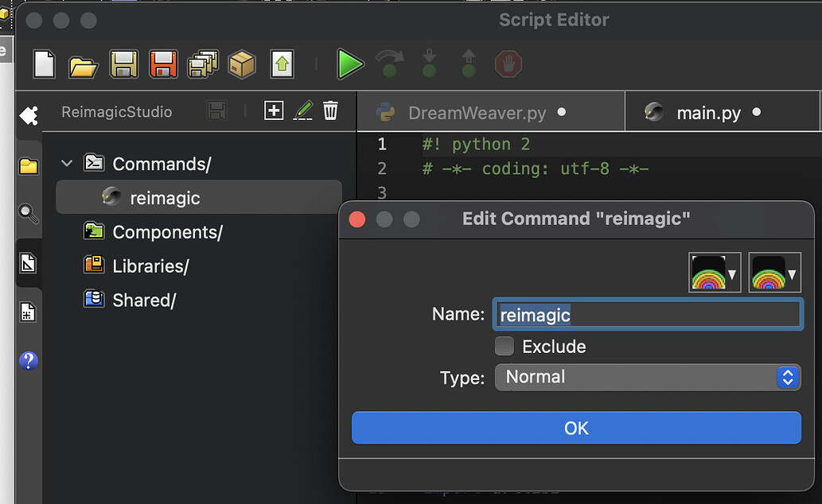Click the help question mark in the sidebar

27,362
